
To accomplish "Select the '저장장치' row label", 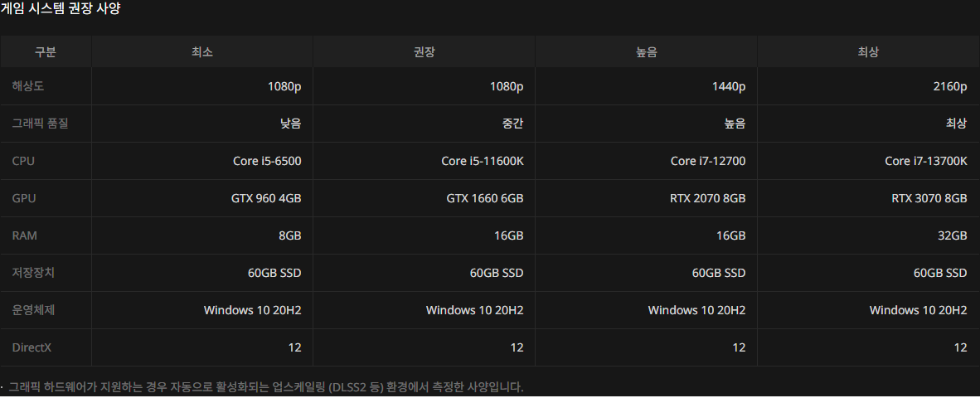I will [x=33, y=273].
